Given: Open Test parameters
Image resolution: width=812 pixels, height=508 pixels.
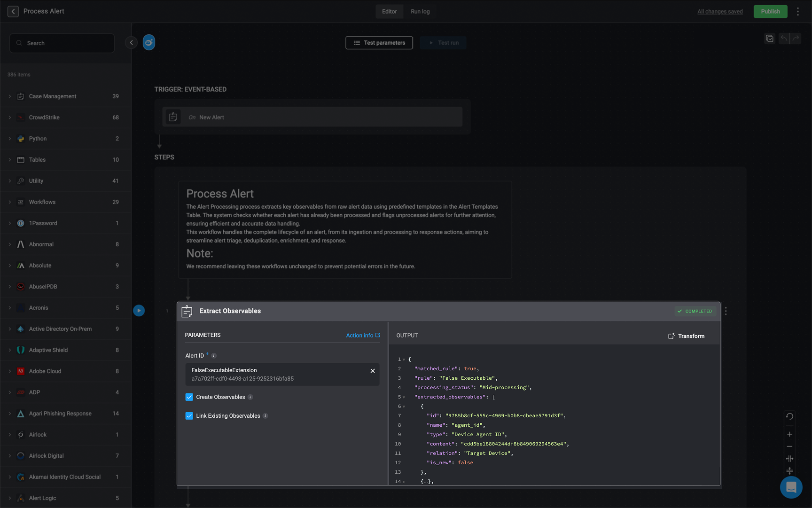Looking at the screenshot, I should pos(379,43).
